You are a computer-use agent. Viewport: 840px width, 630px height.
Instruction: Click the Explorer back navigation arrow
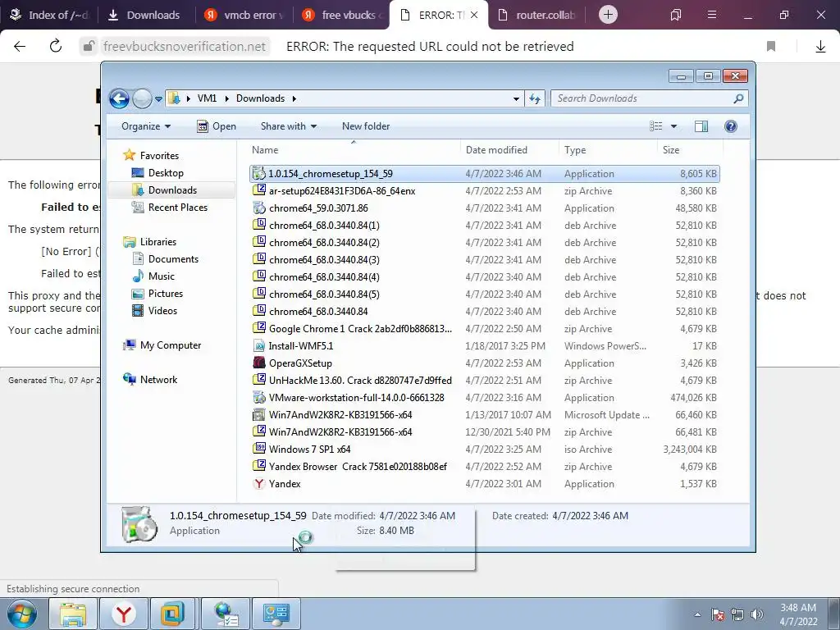(x=119, y=98)
